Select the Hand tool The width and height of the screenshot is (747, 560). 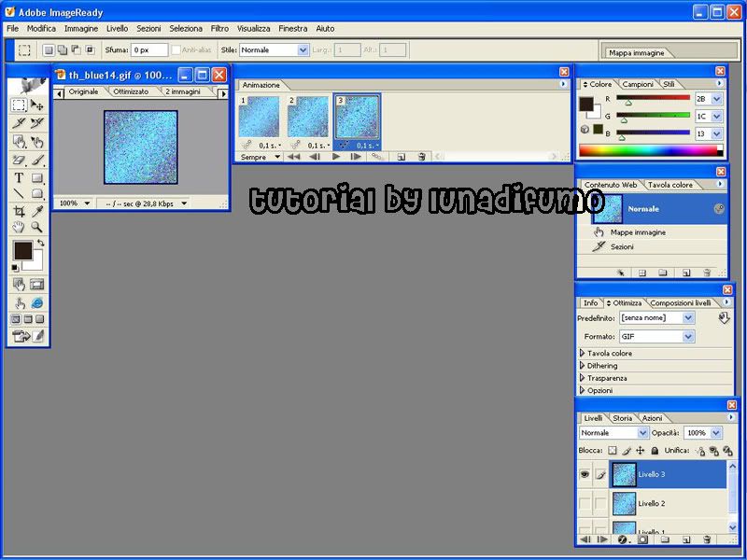pos(19,227)
